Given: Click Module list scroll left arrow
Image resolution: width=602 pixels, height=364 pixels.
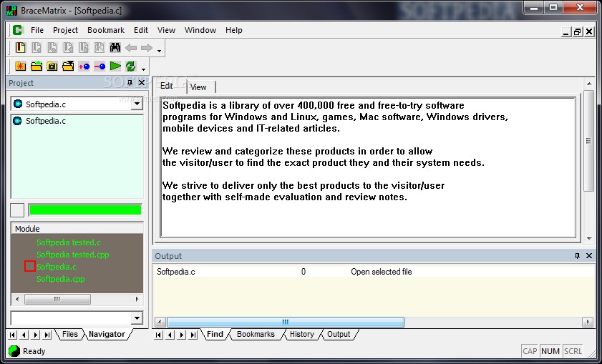Looking at the screenshot, I should 17,299.
